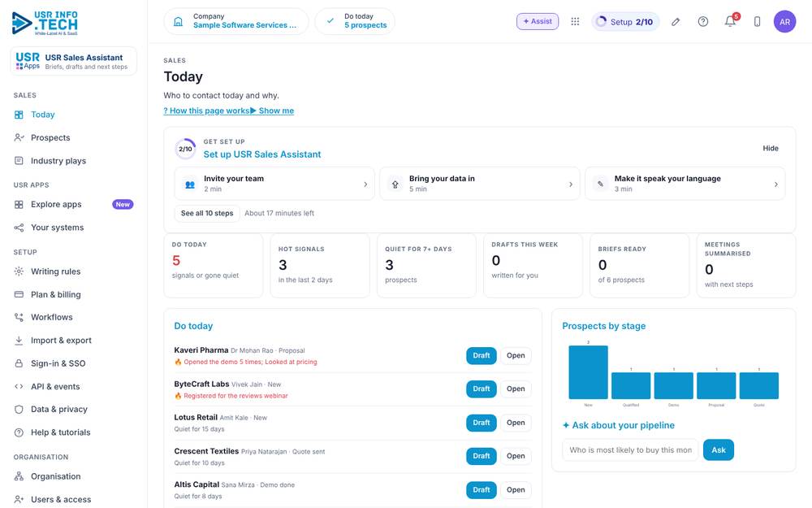Viewport: 812px width, 508px height.
Task: Open the Quiet for 7+ days stat card
Action: (x=426, y=266)
